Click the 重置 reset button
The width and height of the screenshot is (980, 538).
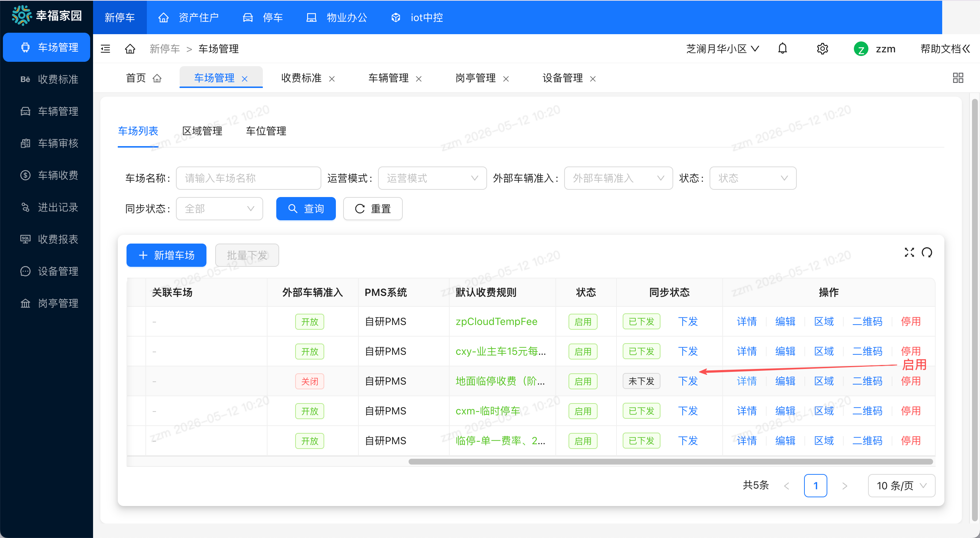tap(373, 209)
